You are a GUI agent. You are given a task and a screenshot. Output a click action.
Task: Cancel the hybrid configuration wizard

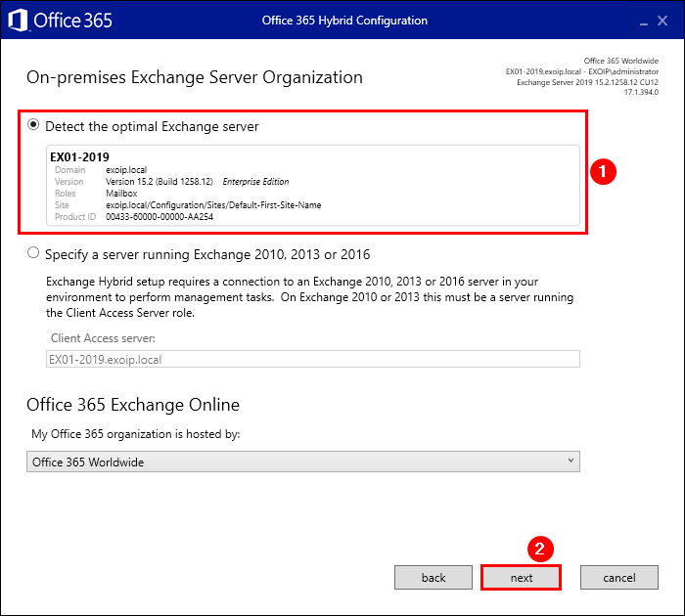coord(618,578)
